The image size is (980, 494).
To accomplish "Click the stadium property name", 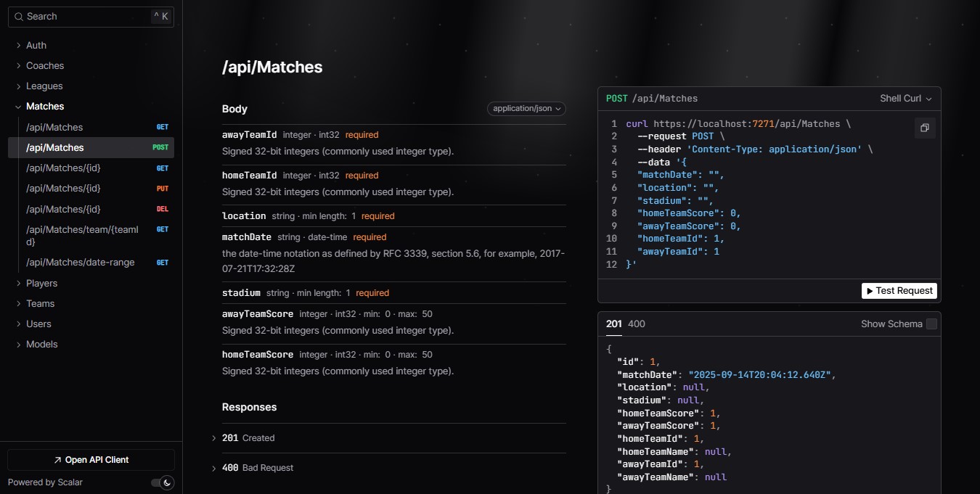I will (x=241, y=292).
